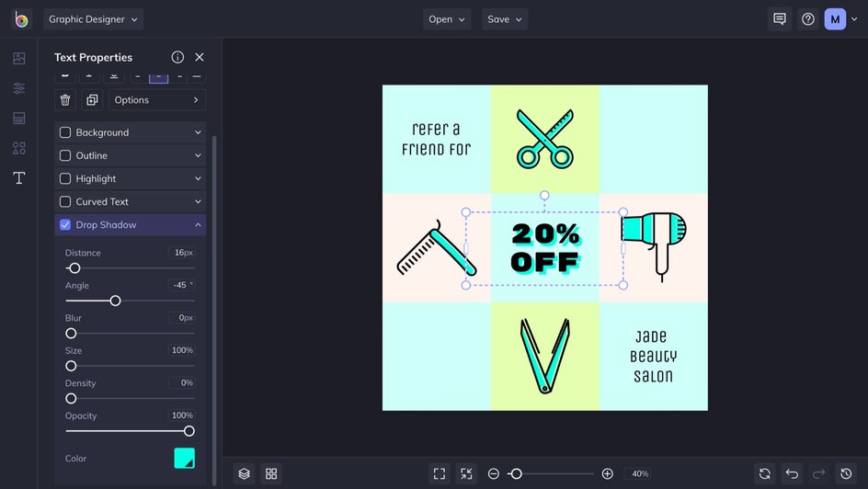Expand the Background section chevron
This screenshot has height=489, width=868.
coord(198,132)
